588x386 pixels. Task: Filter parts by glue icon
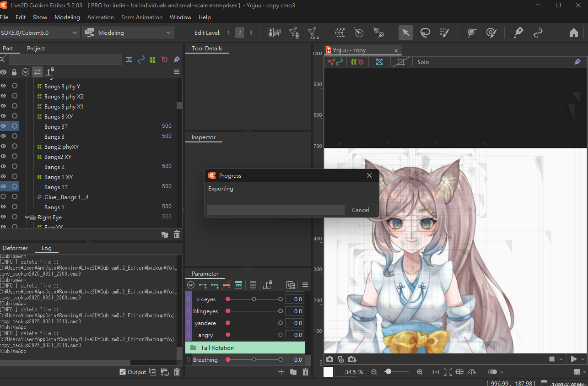[177, 60]
